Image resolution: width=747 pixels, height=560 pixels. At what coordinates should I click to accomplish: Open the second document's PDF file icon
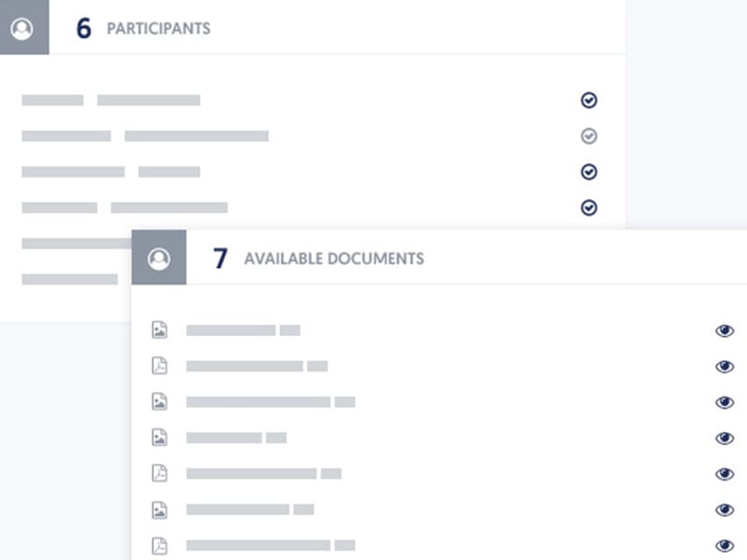click(160, 366)
